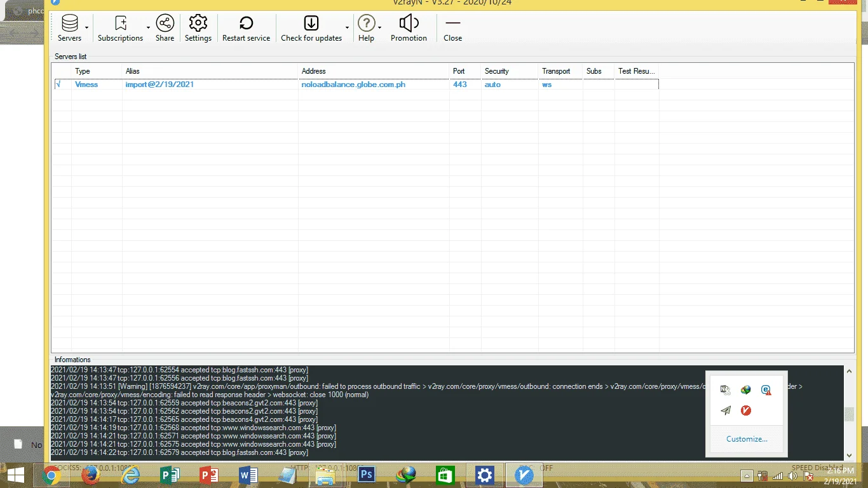Open the Windows Start button
868x488 pixels.
pos(16,475)
